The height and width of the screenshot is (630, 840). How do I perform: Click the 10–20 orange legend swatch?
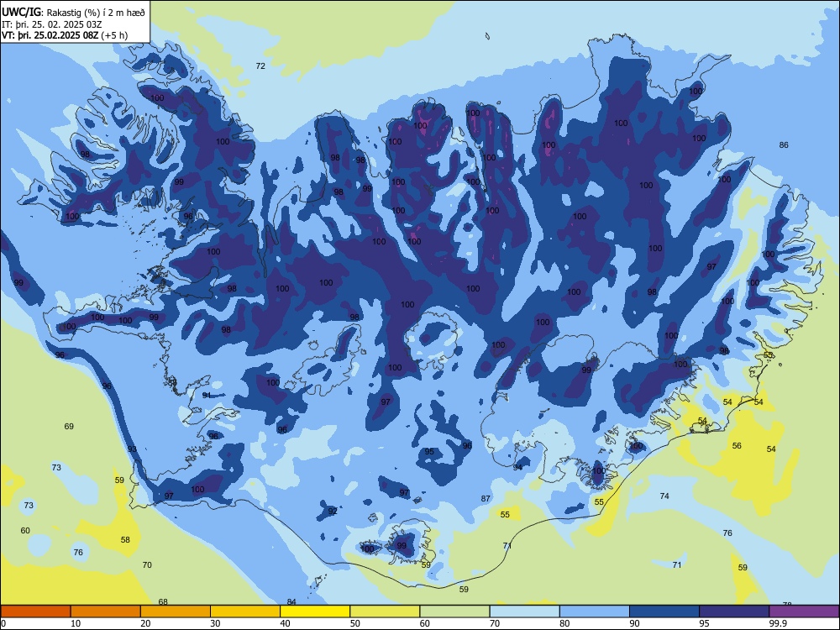106,612
